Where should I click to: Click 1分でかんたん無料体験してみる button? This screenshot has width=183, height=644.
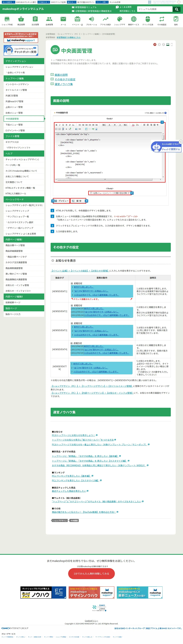click(91, 573)
